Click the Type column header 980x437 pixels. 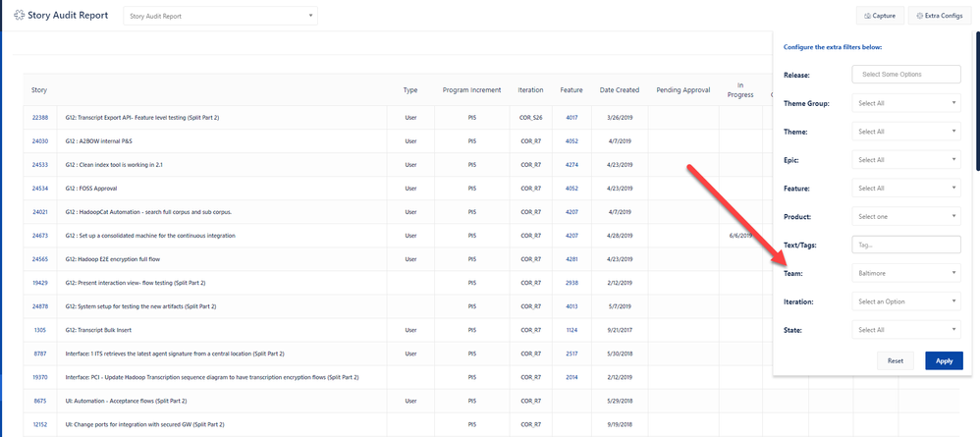click(410, 90)
